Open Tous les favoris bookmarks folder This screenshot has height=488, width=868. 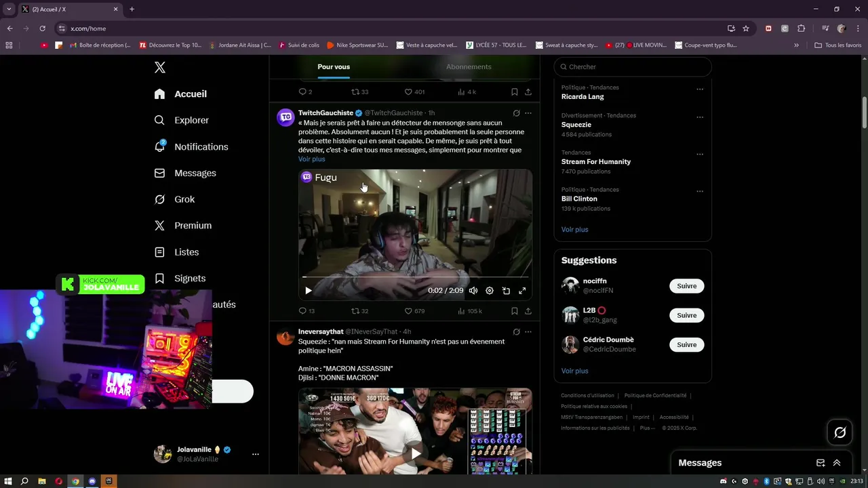click(x=837, y=45)
